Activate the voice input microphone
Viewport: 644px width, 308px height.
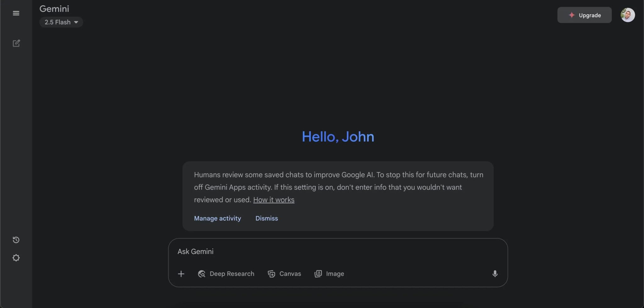click(495, 273)
